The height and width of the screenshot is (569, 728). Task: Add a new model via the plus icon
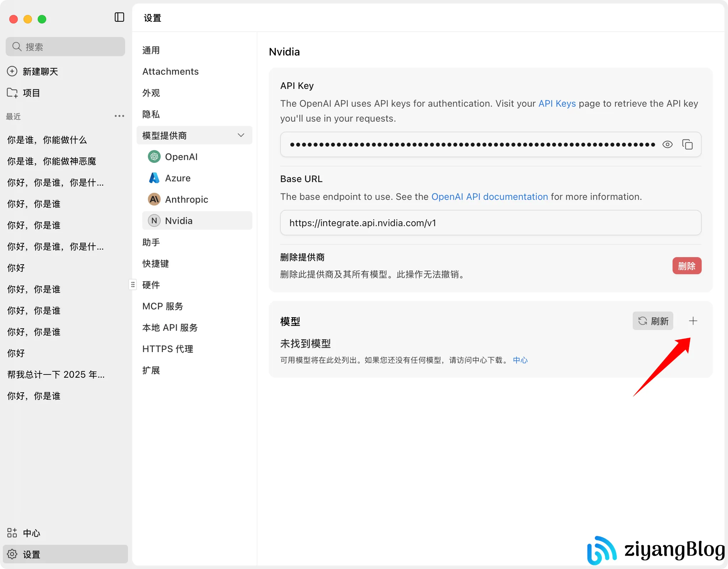point(693,321)
